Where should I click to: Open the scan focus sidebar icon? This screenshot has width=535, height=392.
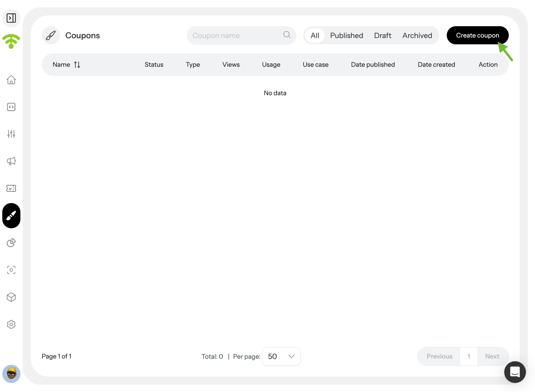(11, 270)
